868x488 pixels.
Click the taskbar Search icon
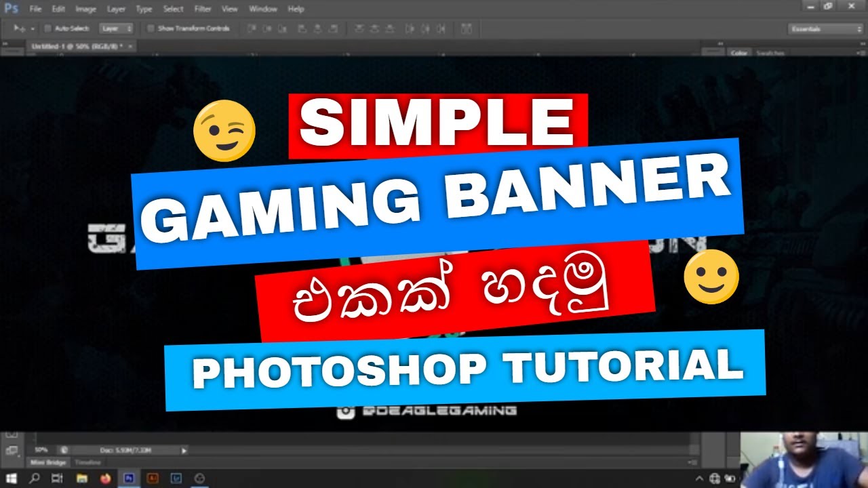tap(34, 479)
